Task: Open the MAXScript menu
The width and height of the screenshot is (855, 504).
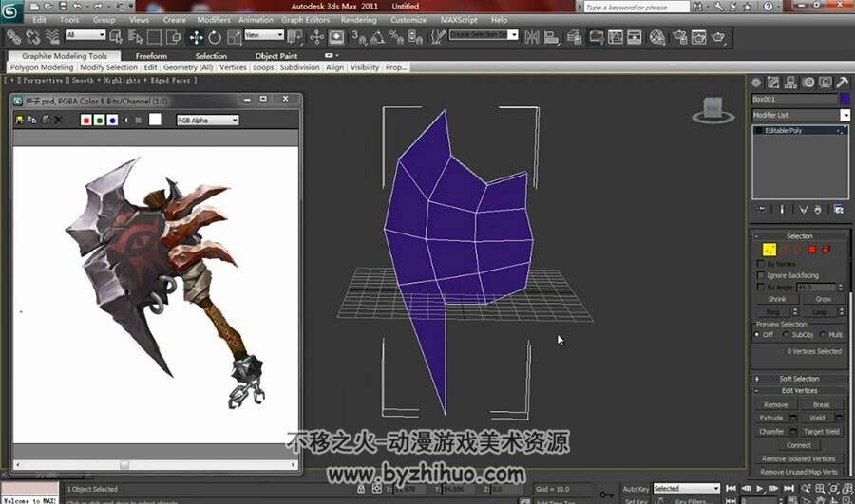Action: pos(459,20)
